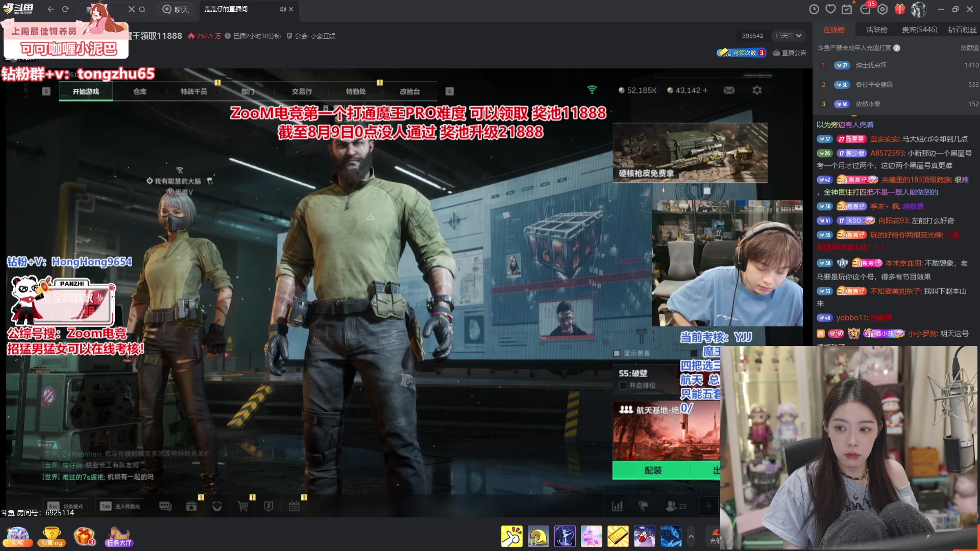Toggle the 显示装备 checkbox in game
The height and width of the screenshot is (551, 980).
tap(617, 353)
